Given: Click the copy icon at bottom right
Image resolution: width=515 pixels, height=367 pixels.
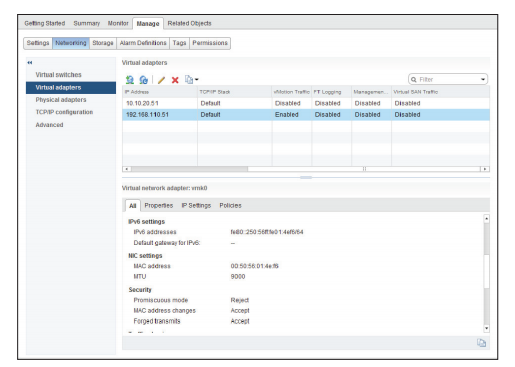Looking at the screenshot, I should 481,343.
